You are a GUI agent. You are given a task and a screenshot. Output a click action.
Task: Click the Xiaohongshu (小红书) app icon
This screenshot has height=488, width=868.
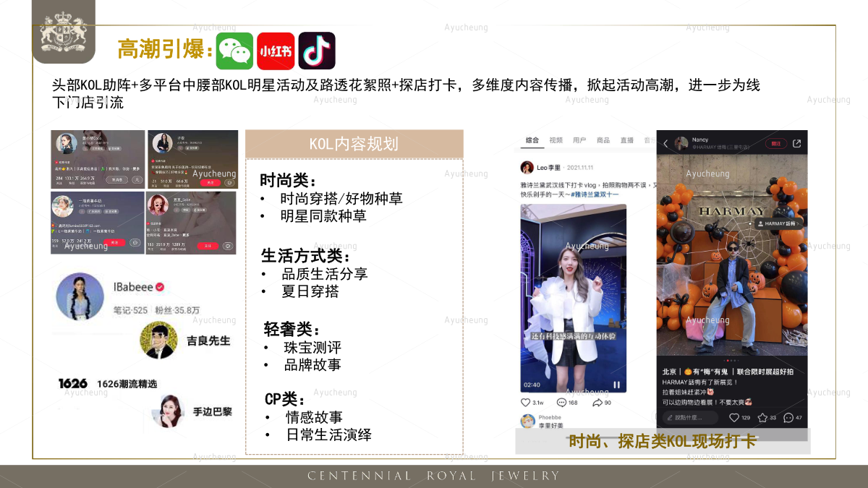275,51
